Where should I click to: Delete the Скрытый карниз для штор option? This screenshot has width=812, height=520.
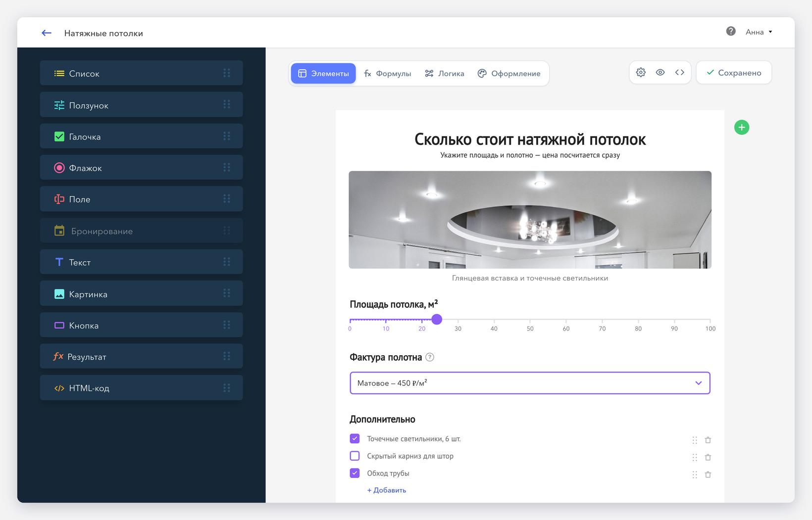pyautogui.click(x=708, y=457)
